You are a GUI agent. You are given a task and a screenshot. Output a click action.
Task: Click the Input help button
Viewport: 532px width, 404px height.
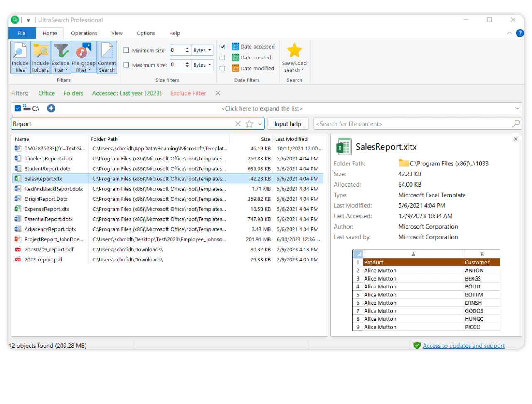pyautogui.click(x=288, y=123)
